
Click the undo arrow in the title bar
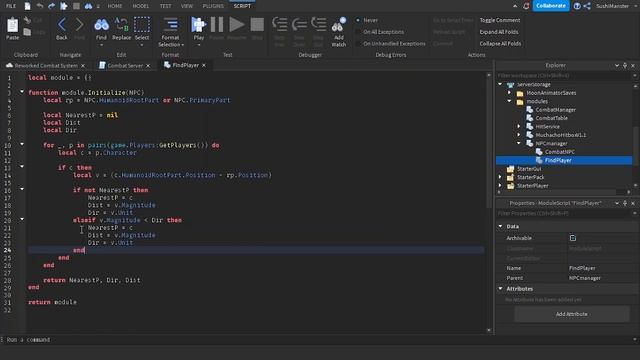coord(40,6)
